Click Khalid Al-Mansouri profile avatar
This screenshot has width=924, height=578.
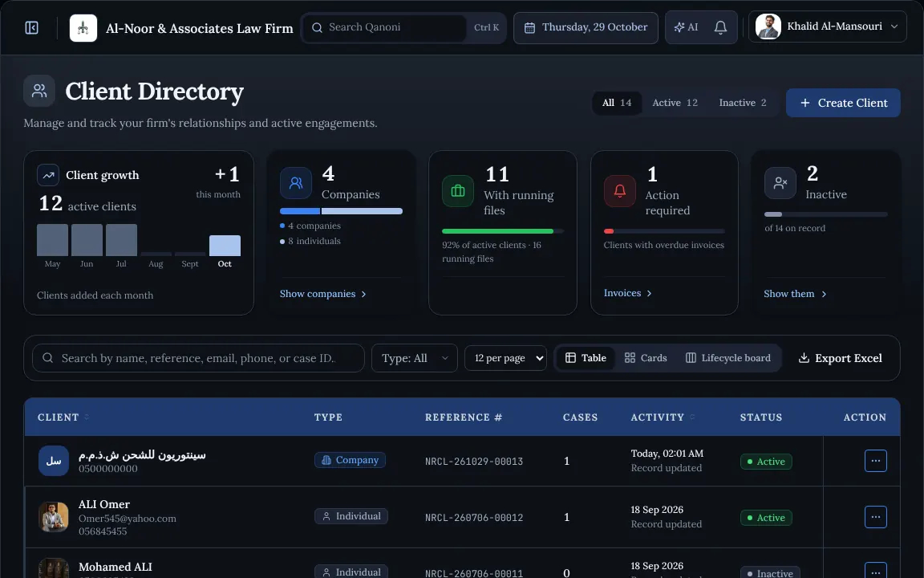point(768,26)
